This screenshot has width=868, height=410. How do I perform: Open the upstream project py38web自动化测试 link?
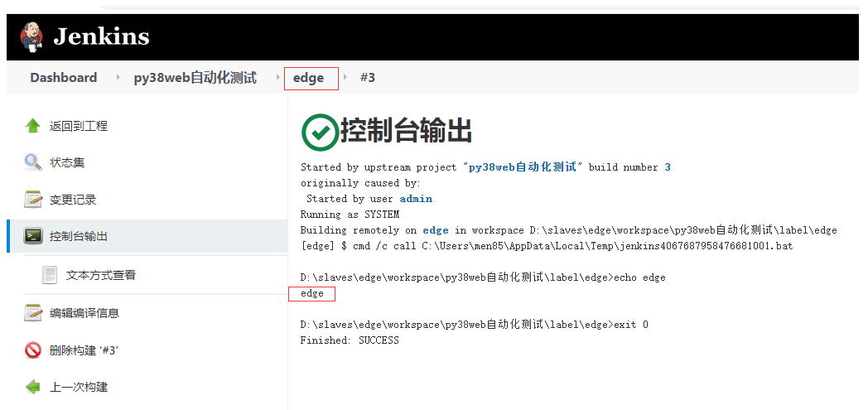522,167
